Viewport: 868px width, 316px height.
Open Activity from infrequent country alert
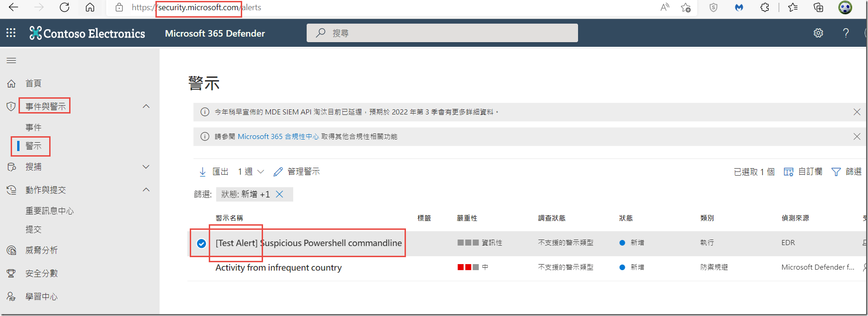click(278, 268)
